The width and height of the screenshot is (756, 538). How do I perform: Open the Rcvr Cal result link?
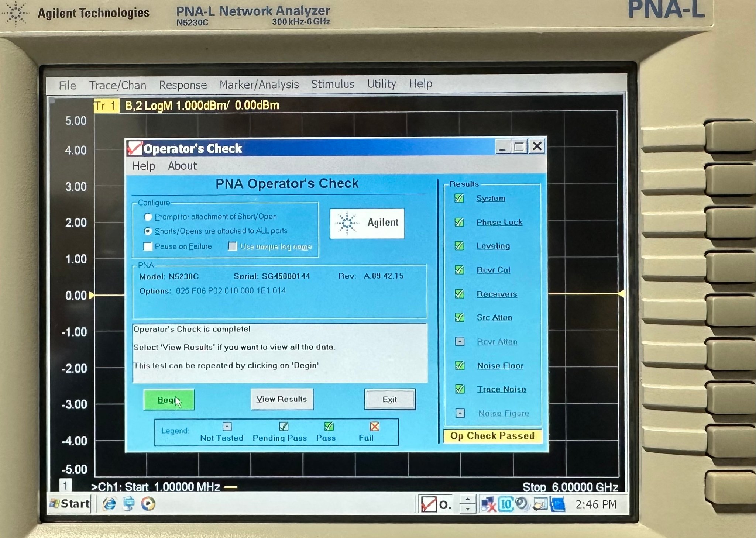coord(494,270)
